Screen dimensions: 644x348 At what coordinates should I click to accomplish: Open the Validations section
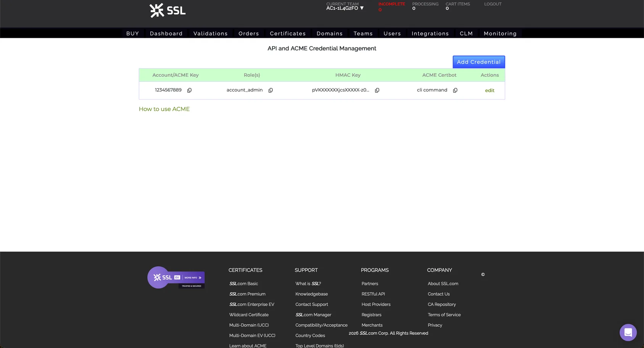coord(211,34)
